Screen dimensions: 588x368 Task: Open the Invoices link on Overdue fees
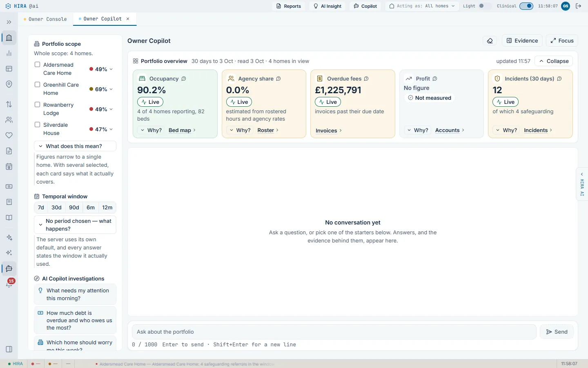pyautogui.click(x=329, y=131)
